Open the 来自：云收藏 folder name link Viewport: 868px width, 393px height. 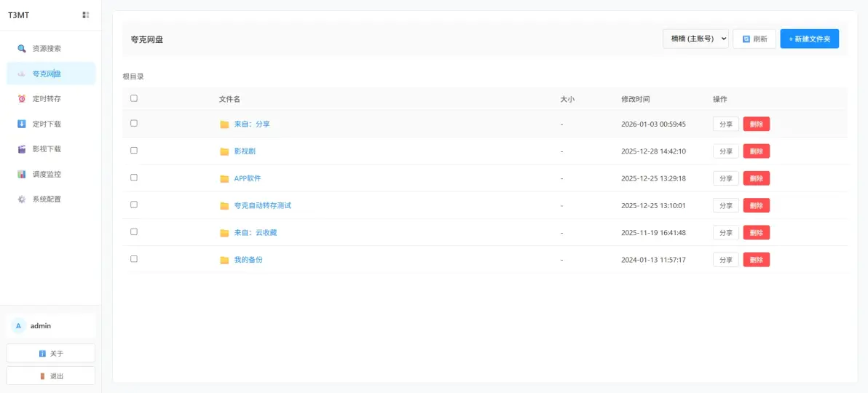coord(255,232)
